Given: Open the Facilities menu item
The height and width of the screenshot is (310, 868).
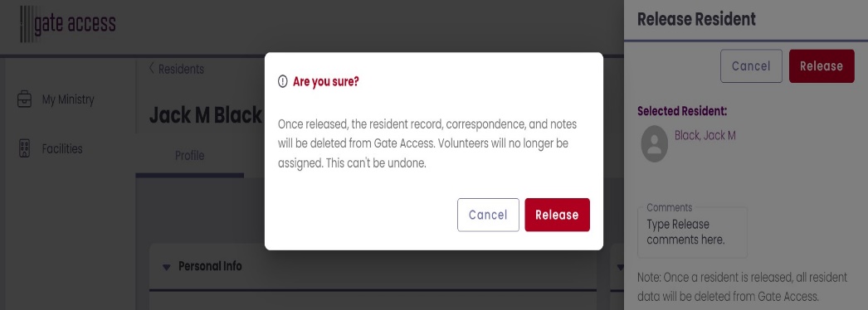Looking at the screenshot, I should point(62,148).
